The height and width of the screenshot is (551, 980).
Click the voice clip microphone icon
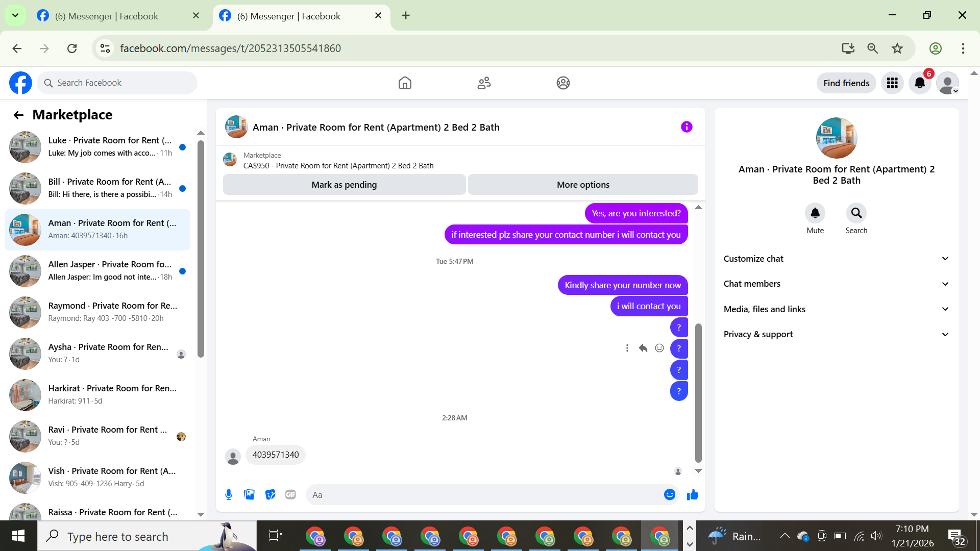pos(229,494)
